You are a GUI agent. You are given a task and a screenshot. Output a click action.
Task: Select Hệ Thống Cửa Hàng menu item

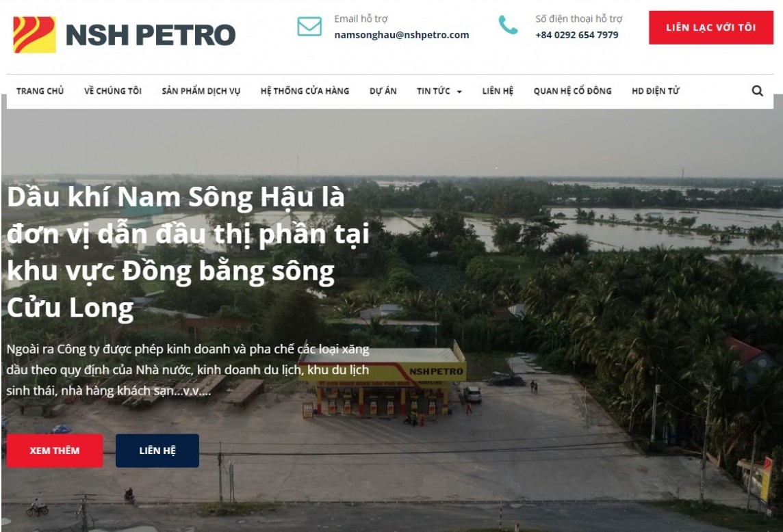tap(305, 91)
